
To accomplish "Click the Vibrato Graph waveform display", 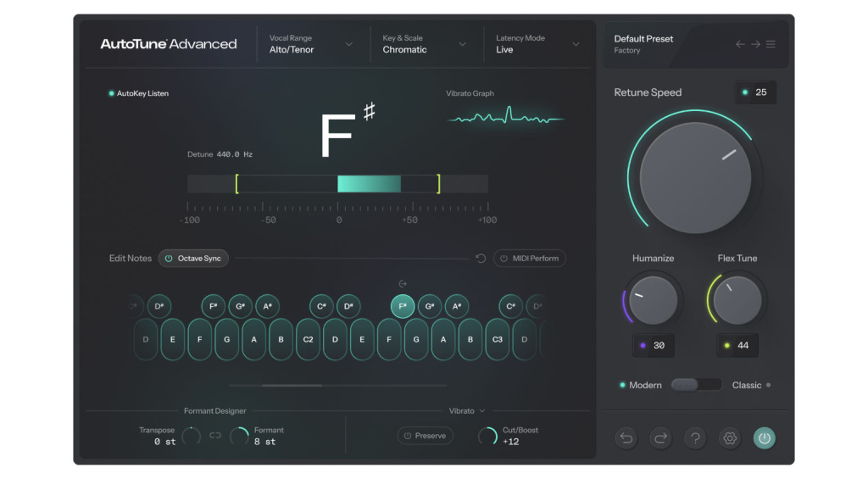I will pyautogui.click(x=505, y=116).
